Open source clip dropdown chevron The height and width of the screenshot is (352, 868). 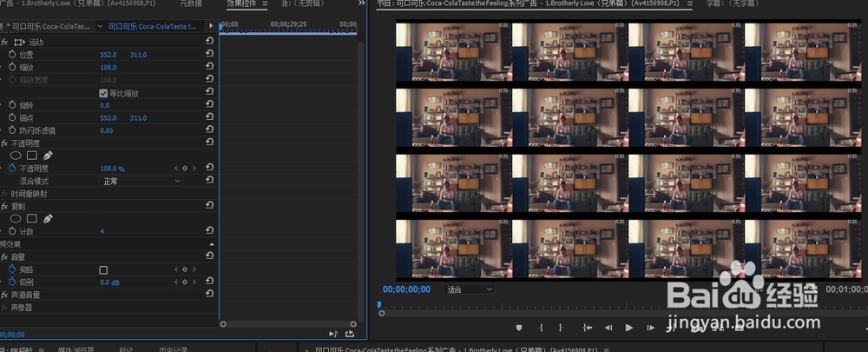point(100,26)
